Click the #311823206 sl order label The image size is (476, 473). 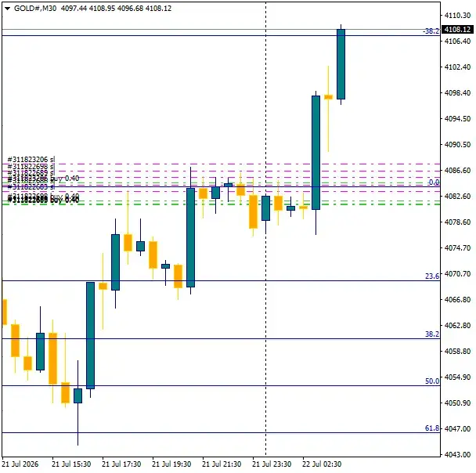pyautogui.click(x=31, y=160)
